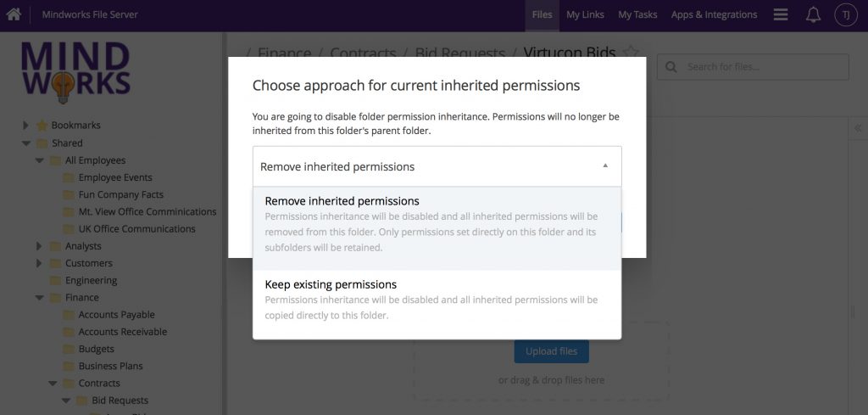Image resolution: width=868 pixels, height=415 pixels.
Task: Open the notifications bell
Action: click(813, 14)
